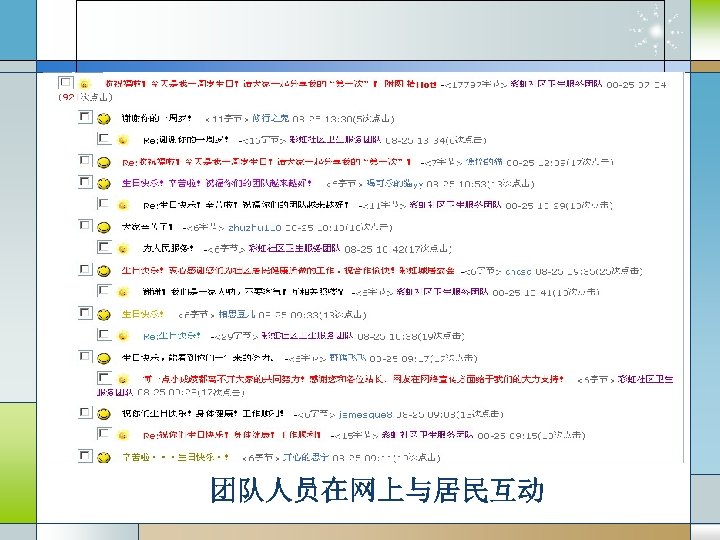Check the box for the 09:17 post

(x=85, y=356)
